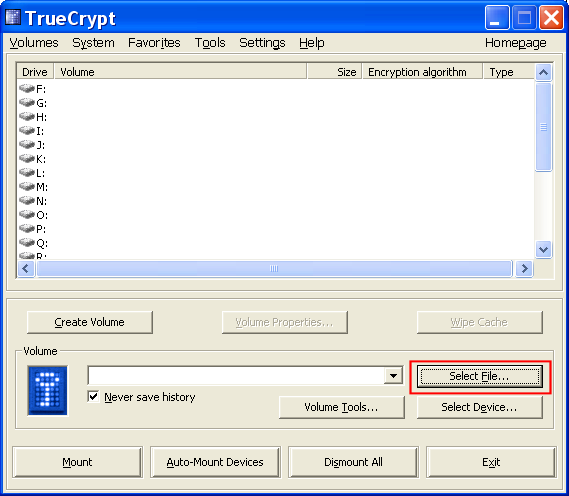Select the N: drive icon
Image resolution: width=569 pixels, height=496 pixels.
click(x=27, y=201)
